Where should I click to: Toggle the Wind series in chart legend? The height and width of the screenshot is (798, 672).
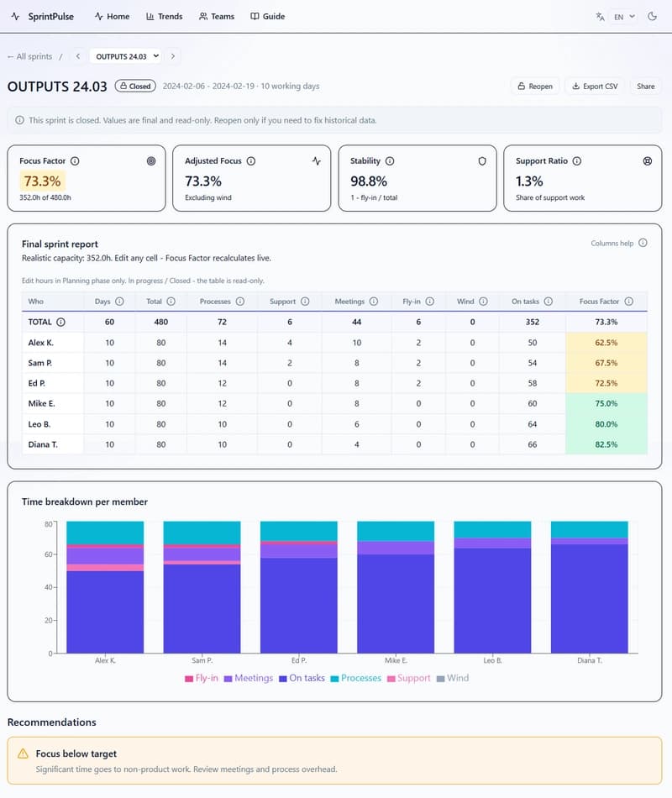454,677
